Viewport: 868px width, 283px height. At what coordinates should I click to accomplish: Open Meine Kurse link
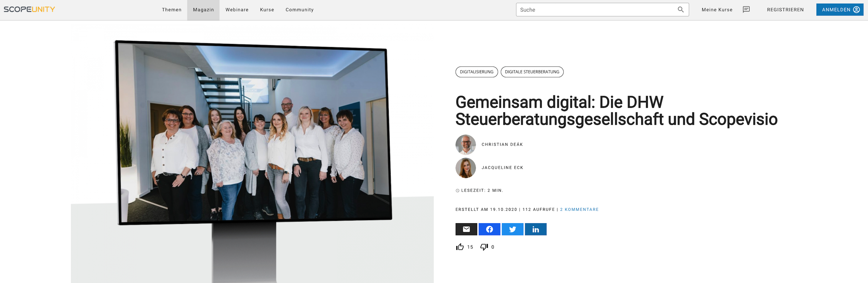717,10
